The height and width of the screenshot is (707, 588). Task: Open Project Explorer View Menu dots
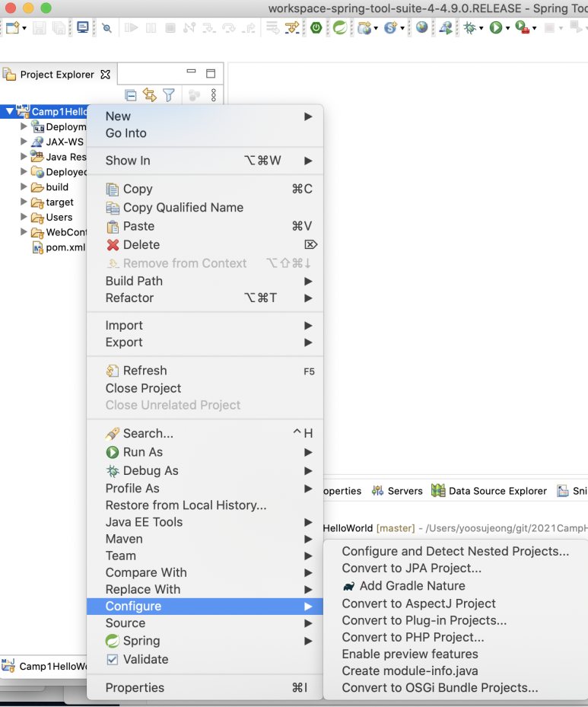(x=214, y=94)
